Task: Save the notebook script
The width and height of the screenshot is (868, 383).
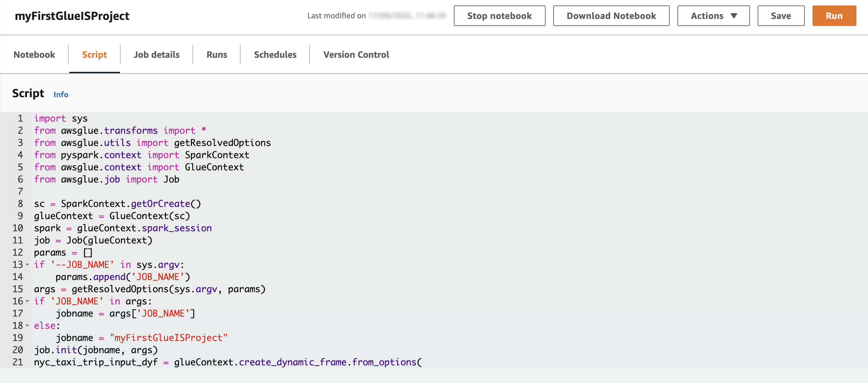Action: tap(780, 16)
